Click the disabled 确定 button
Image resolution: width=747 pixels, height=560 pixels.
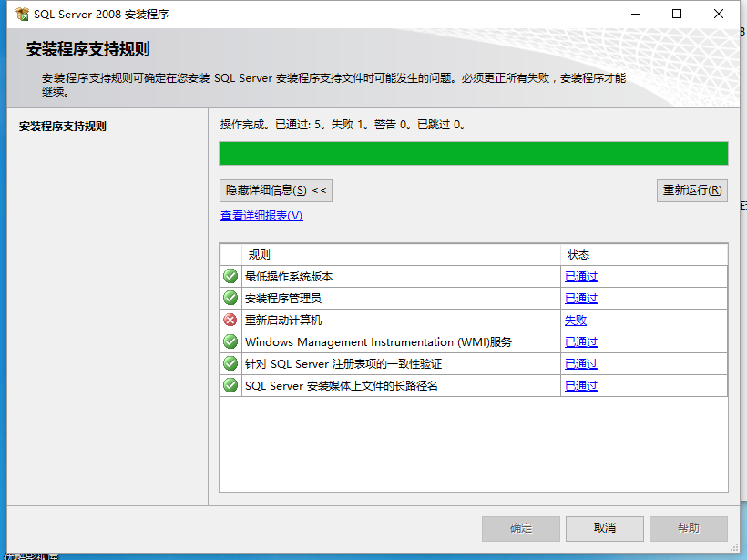521,528
